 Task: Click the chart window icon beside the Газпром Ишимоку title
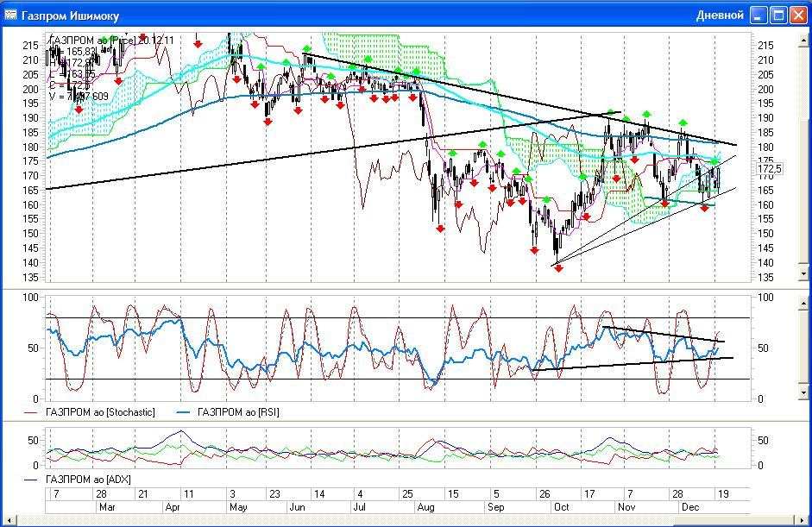(x=10, y=15)
